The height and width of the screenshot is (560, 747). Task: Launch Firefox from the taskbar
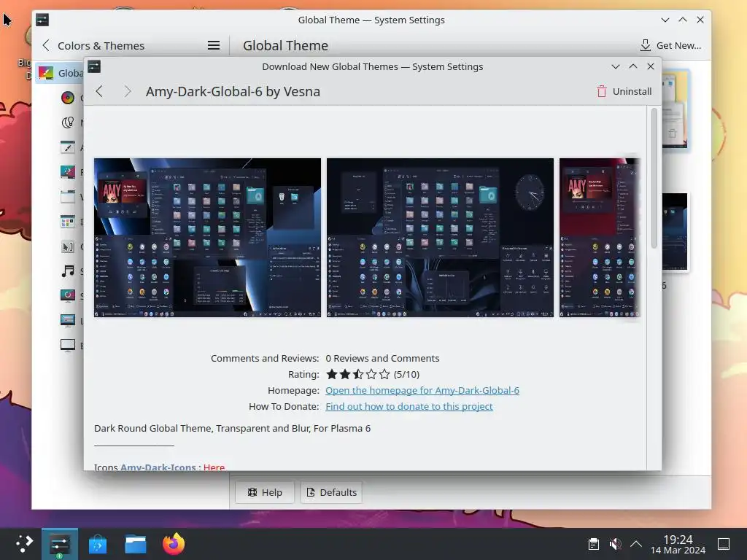[x=174, y=544]
